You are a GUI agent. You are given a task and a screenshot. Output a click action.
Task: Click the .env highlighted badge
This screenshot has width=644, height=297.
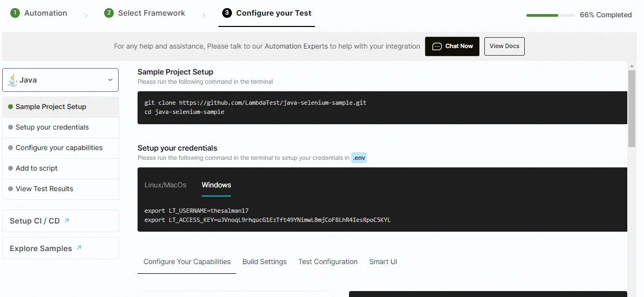pos(359,158)
